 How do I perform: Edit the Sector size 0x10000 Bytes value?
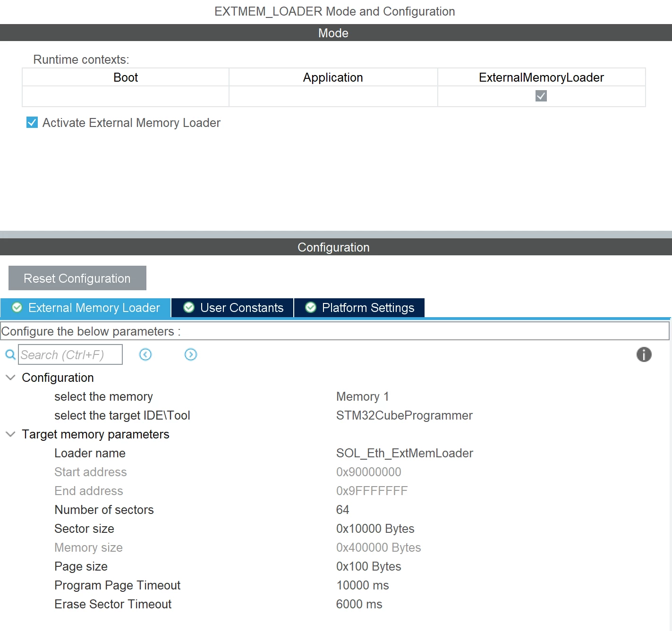(x=375, y=529)
